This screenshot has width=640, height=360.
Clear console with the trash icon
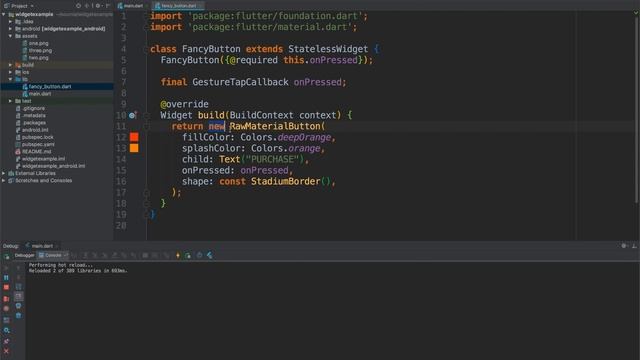click(18, 315)
